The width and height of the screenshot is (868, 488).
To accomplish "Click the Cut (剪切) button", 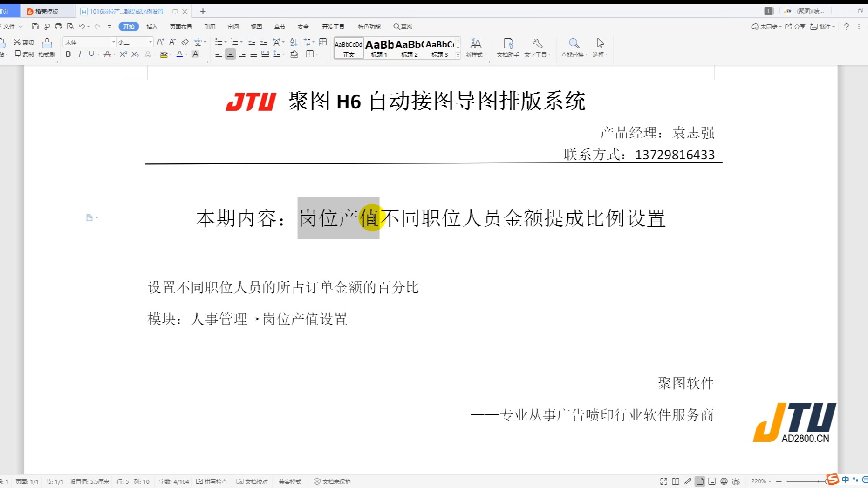I will point(24,42).
